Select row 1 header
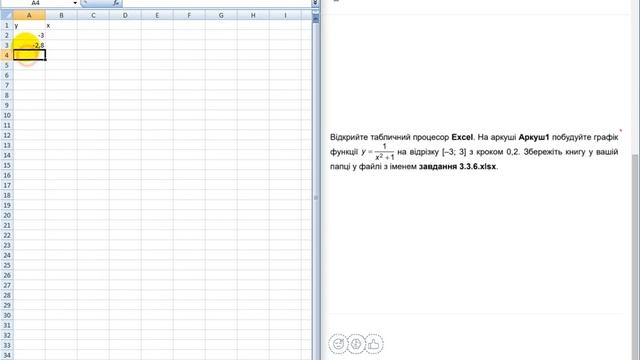This screenshot has width=640, height=360. [7, 25]
